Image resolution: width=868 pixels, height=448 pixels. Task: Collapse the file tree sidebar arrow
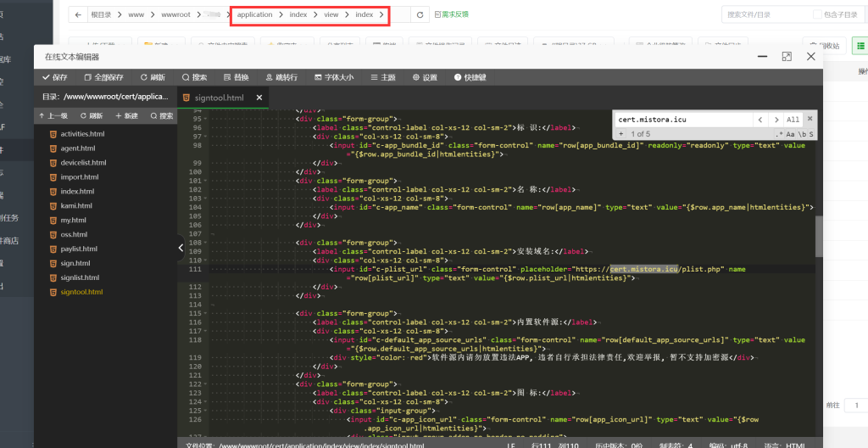pyautogui.click(x=181, y=248)
